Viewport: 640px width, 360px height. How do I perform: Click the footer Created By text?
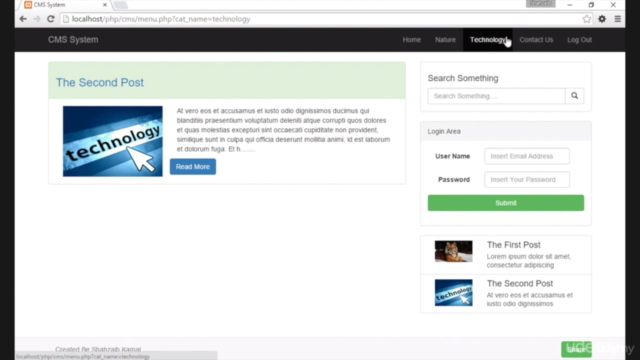point(98,349)
